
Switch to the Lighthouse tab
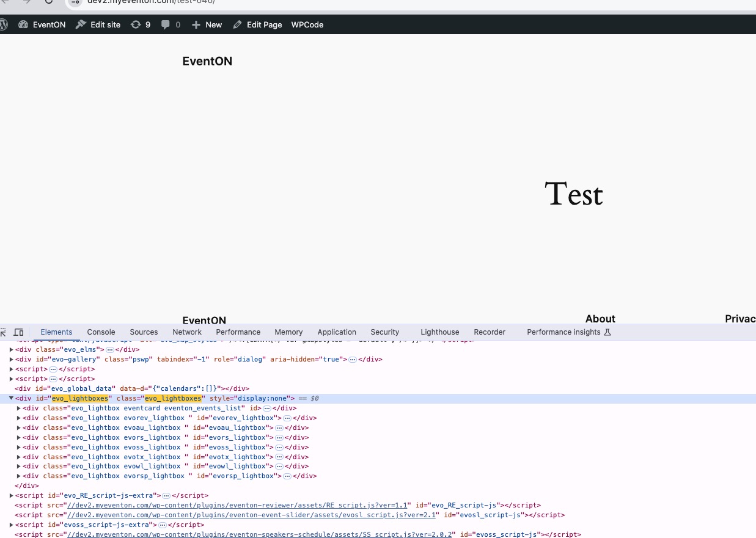[439, 332]
